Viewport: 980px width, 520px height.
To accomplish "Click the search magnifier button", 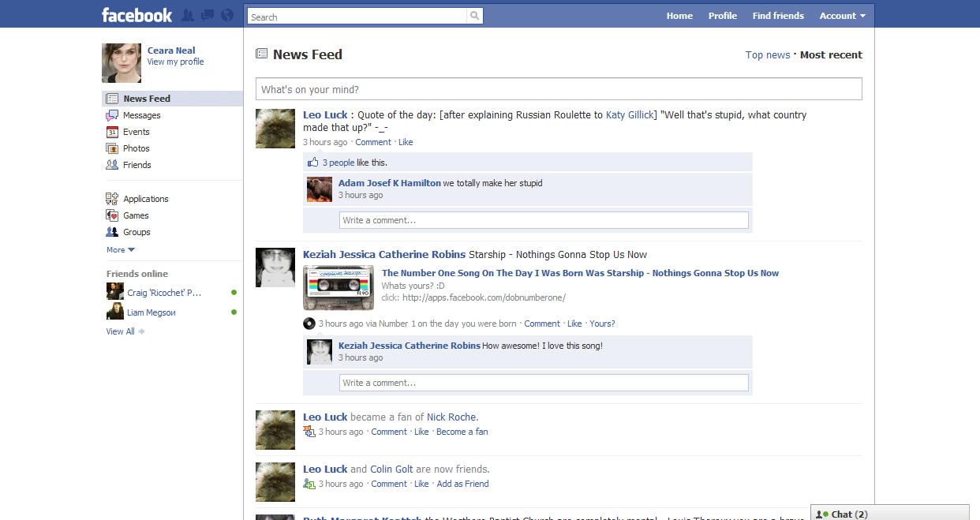I will pyautogui.click(x=474, y=16).
